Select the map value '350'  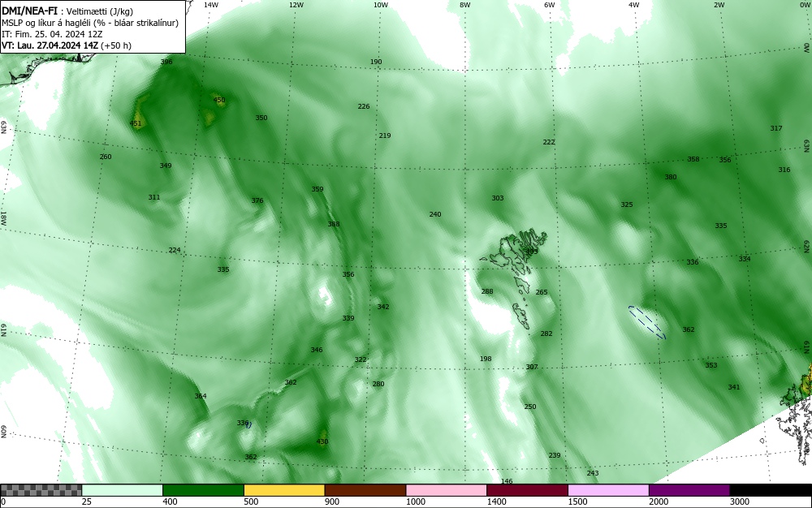point(261,118)
